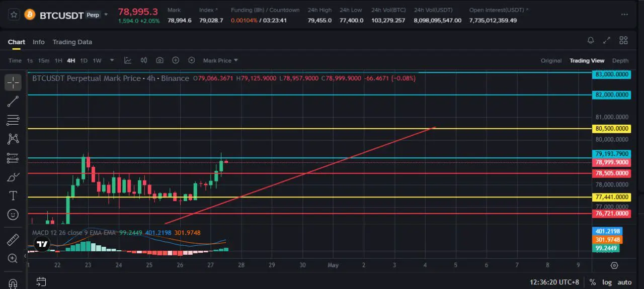
Task: Click the 83,000 cyan price level label
Action: [x=612, y=74]
